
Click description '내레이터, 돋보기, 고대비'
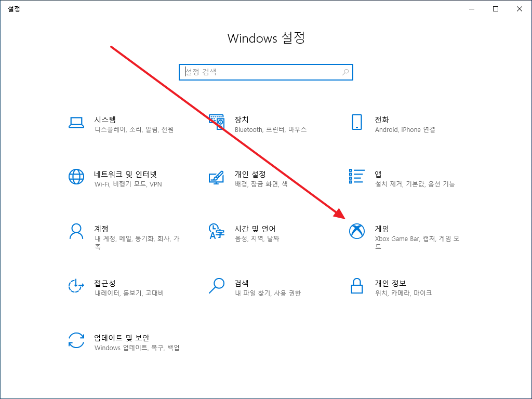coord(129,293)
